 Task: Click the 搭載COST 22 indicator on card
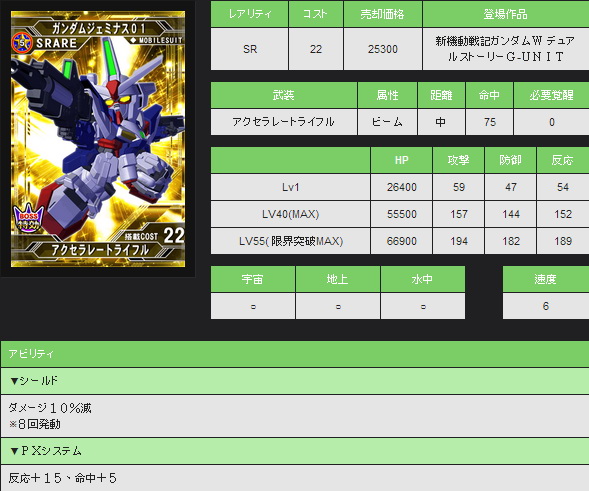point(154,236)
